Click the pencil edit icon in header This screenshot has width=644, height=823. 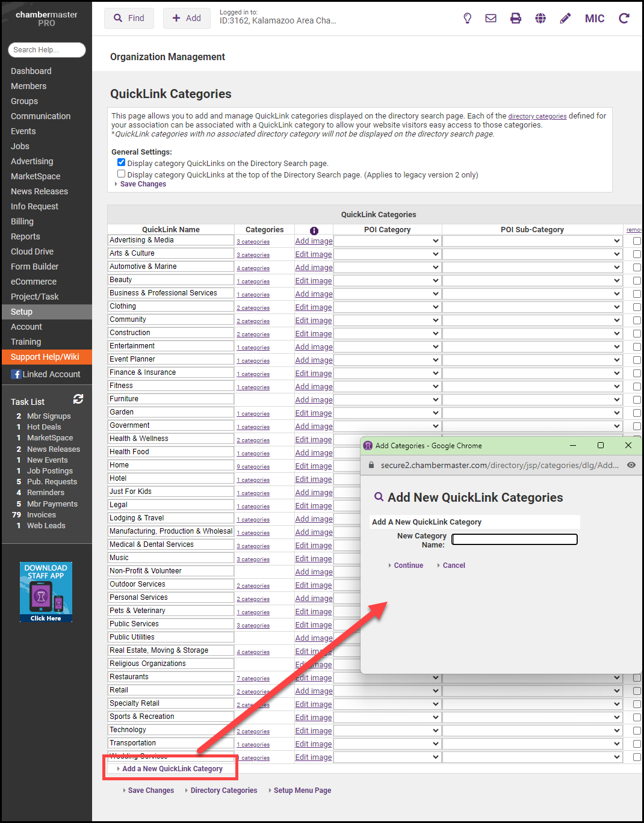click(565, 19)
